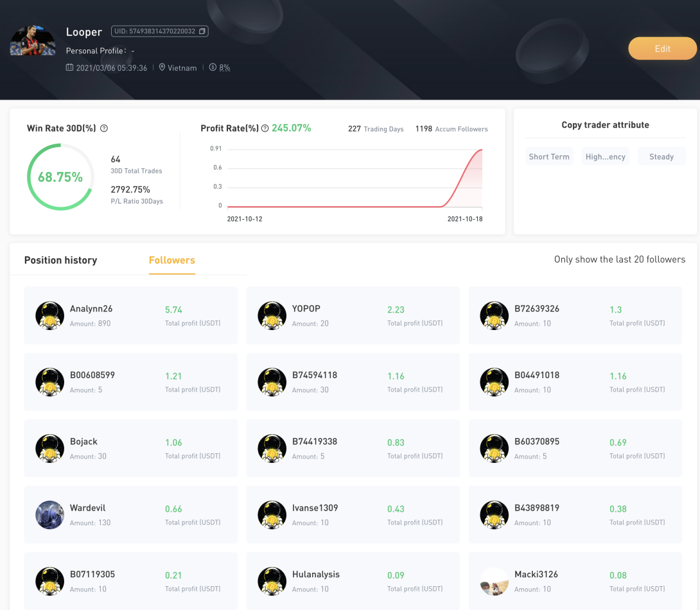
Task: Click Wardevil's avatar image
Action: (49, 515)
